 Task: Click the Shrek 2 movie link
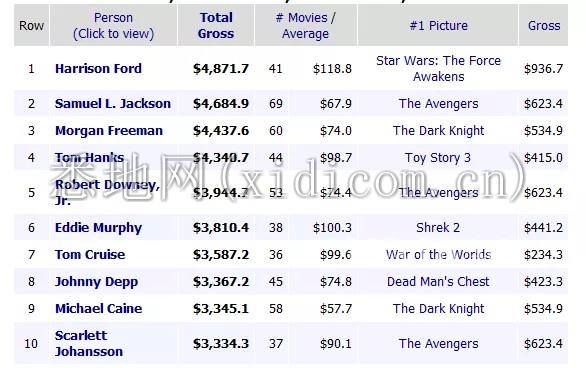pyautogui.click(x=438, y=228)
